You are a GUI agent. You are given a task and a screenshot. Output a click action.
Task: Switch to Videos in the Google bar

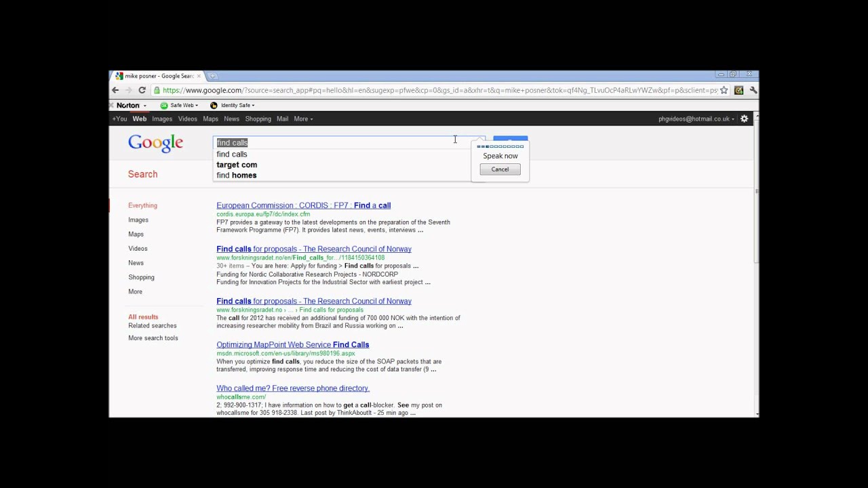[187, 119]
